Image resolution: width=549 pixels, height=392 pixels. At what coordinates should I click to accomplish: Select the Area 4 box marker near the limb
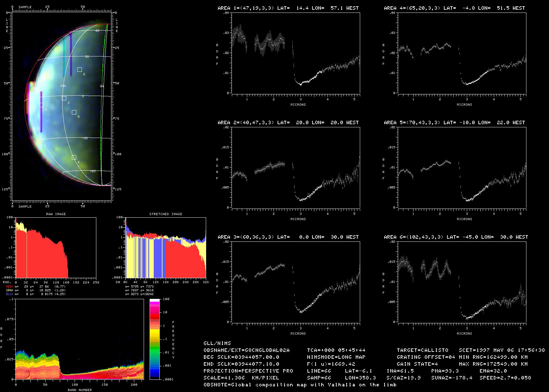pyautogui.click(x=41, y=105)
